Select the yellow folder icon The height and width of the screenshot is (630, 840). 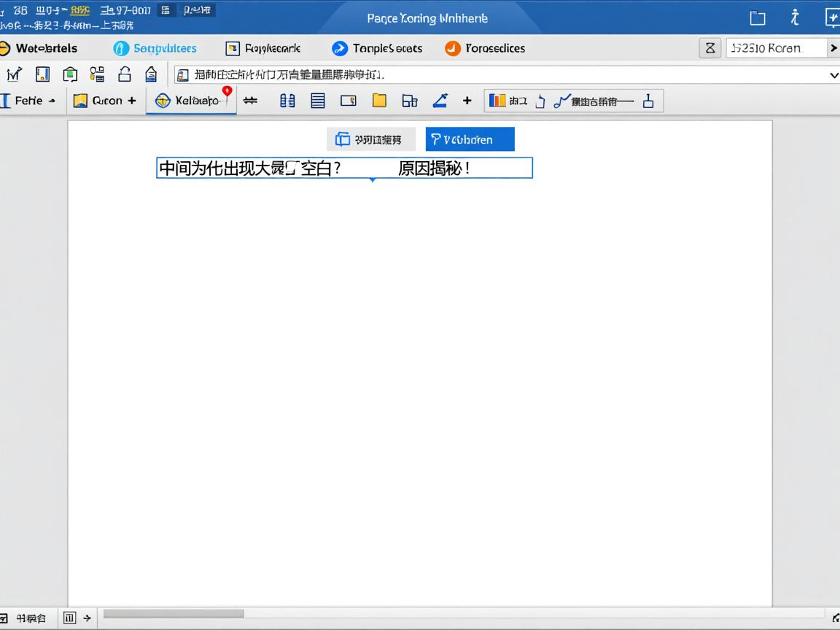[x=379, y=101]
